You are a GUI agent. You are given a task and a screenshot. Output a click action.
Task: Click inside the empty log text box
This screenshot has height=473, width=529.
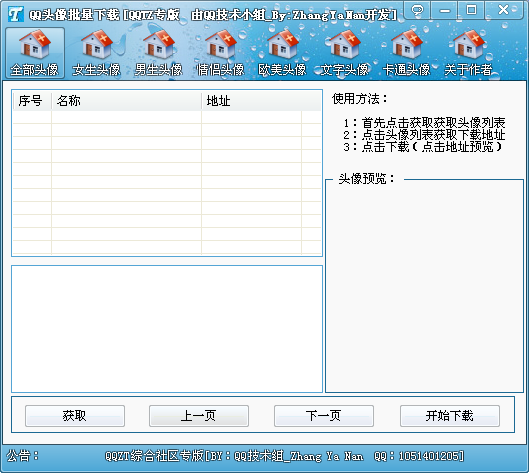tap(167, 329)
